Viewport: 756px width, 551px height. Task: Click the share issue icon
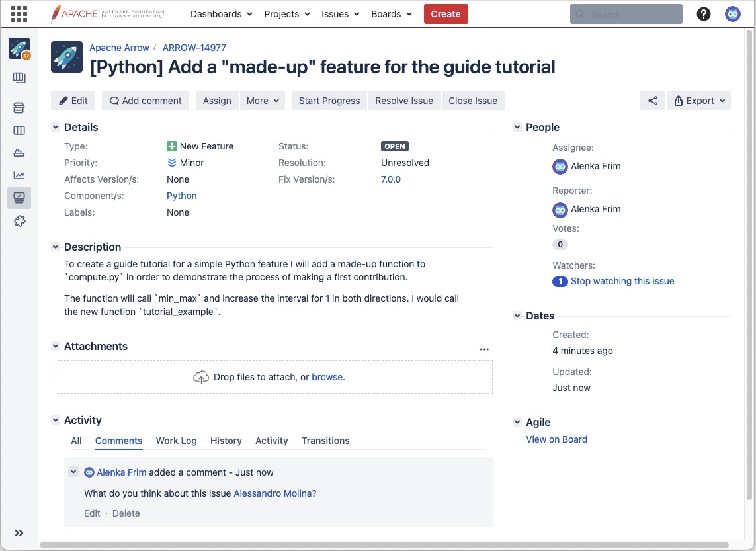(x=653, y=101)
